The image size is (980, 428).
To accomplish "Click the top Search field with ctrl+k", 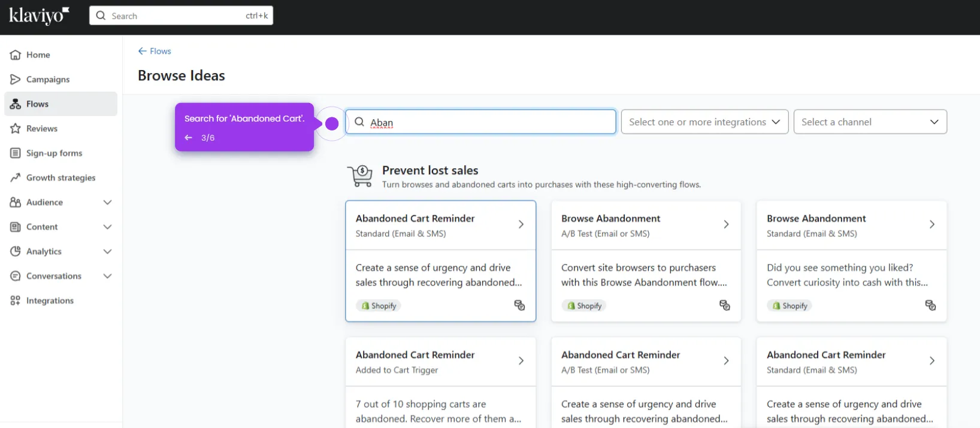I will pos(181,16).
